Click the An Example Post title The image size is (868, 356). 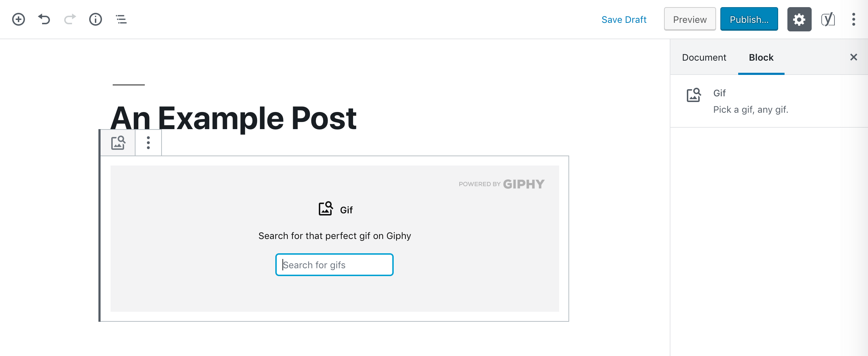pos(234,118)
